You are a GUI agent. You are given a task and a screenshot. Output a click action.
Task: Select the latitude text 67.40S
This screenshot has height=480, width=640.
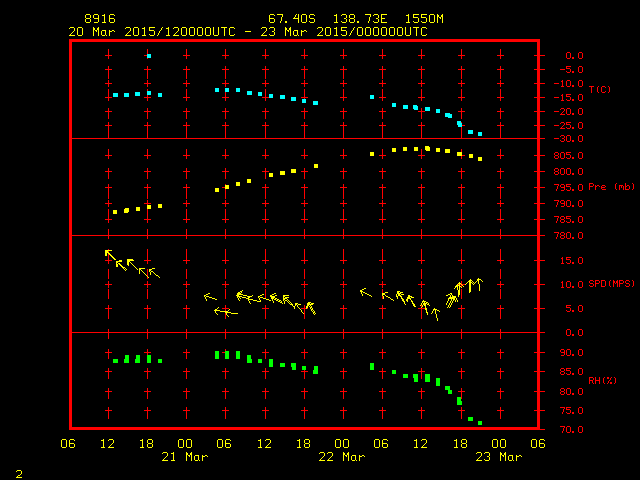pyautogui.click(x=292, y=19)
